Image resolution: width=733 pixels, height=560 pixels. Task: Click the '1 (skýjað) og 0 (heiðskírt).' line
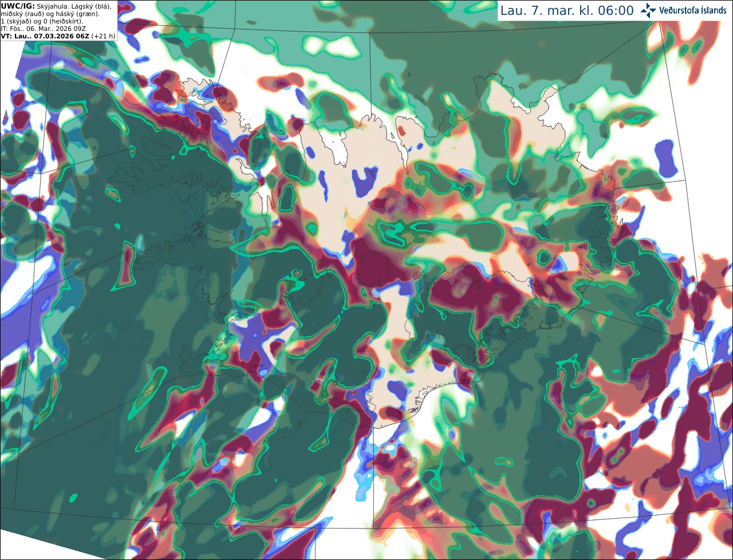[42, 21]
